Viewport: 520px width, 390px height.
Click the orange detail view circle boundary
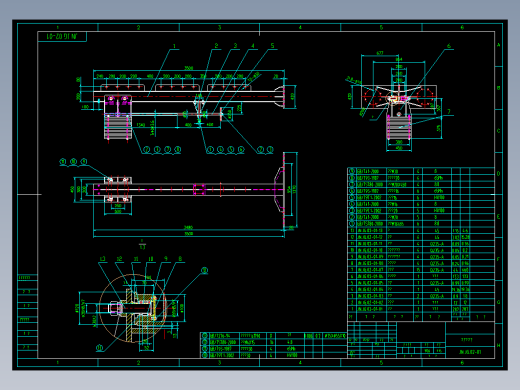pos(133,308)
